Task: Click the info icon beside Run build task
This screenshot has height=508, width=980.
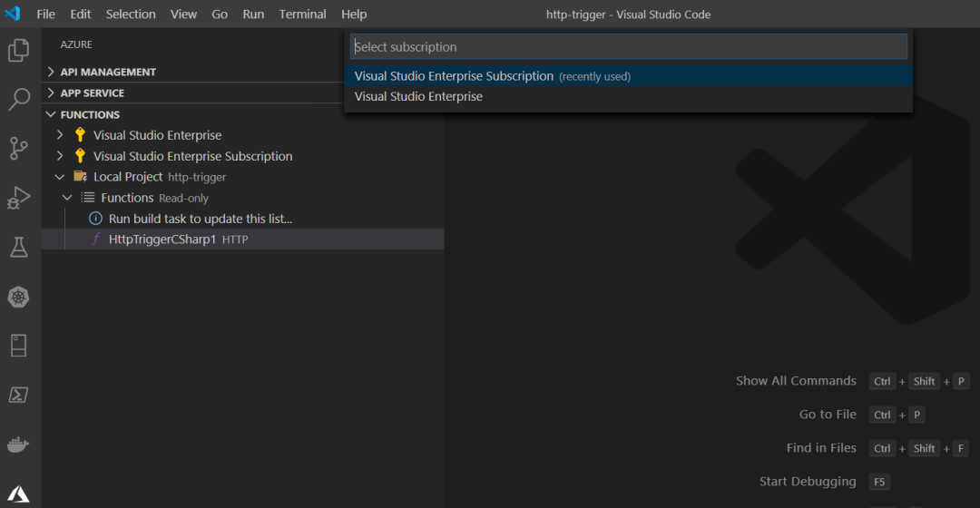Action: [95, 219]
